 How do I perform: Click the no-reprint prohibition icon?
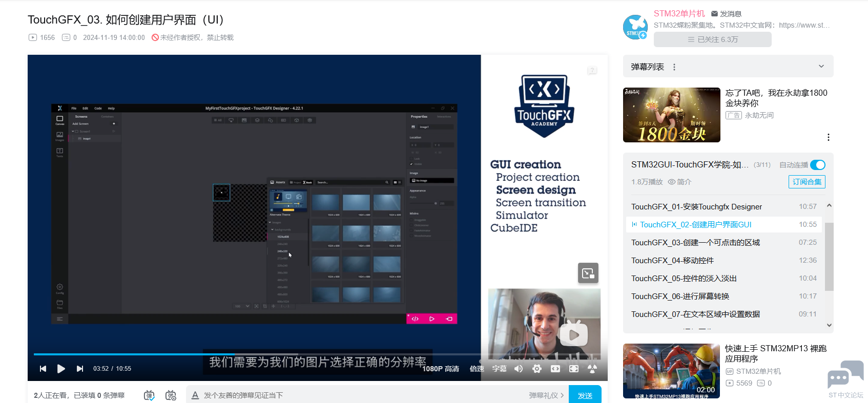coord(155,37)
